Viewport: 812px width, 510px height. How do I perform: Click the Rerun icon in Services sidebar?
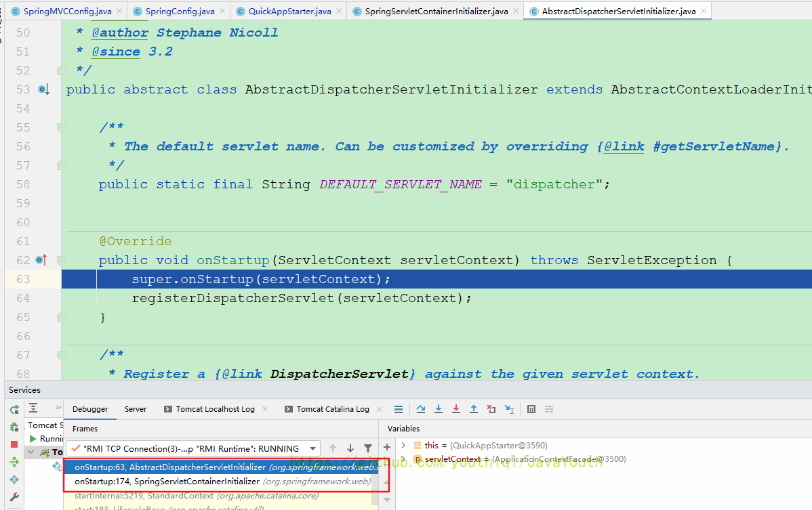pyautogui.click(x=14, y=410)
